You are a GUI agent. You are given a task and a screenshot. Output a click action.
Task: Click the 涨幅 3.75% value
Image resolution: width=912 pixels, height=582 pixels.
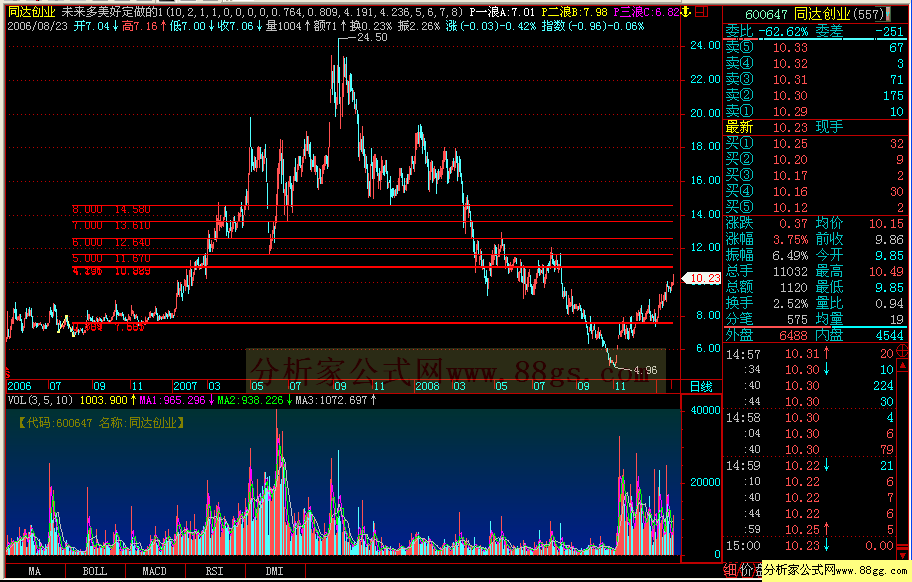(790, 240)
